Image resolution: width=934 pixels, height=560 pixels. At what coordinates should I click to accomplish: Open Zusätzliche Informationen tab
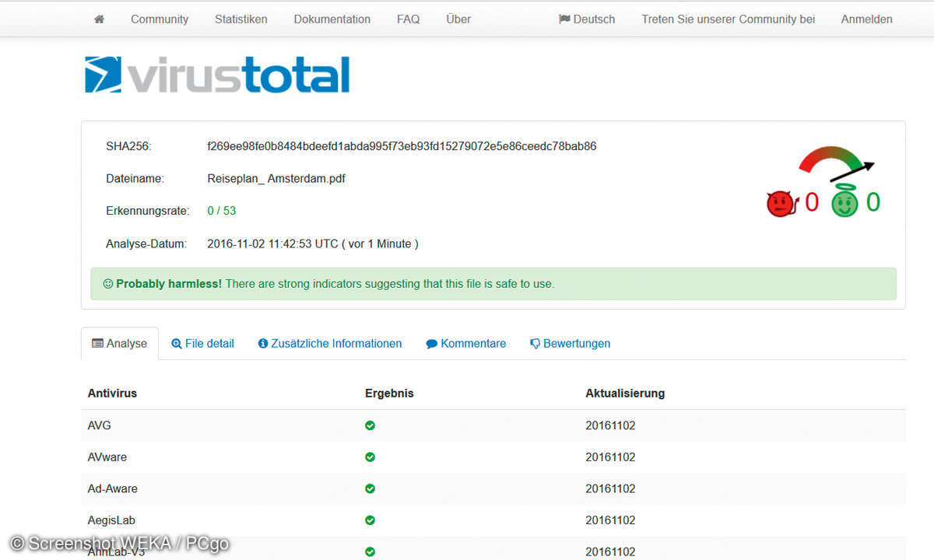(x=330, y=344)
